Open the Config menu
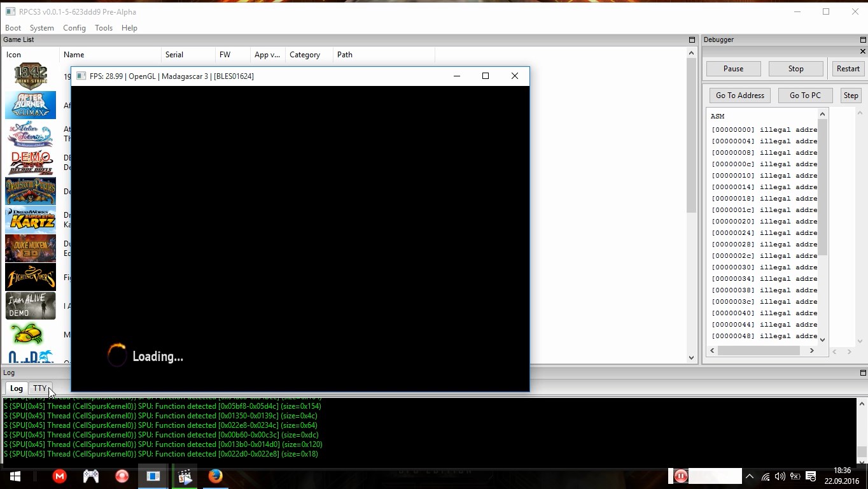This screenshot has height=489, width=868. pyautogui.click(x=74, y=28)
